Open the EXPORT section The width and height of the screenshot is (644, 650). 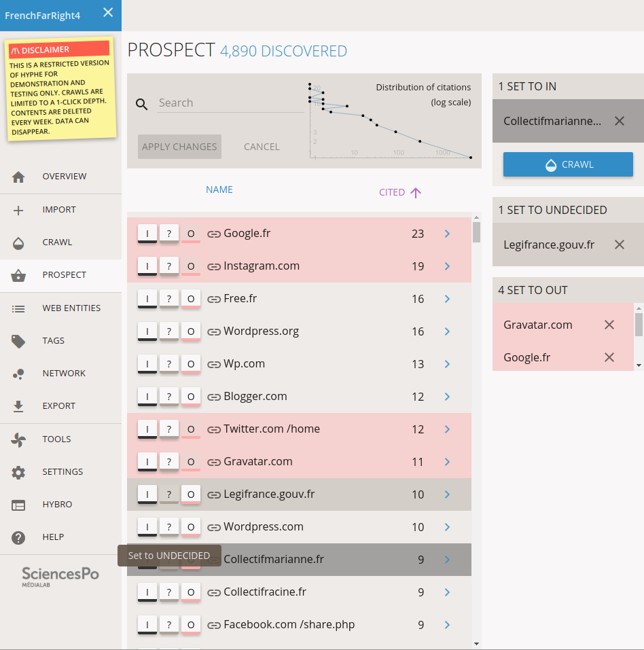[x=60, y=407]
